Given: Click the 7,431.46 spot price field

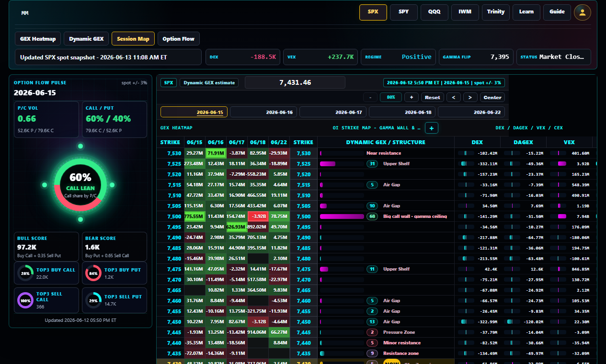Looking at the screenshot, I should point(295,82).
